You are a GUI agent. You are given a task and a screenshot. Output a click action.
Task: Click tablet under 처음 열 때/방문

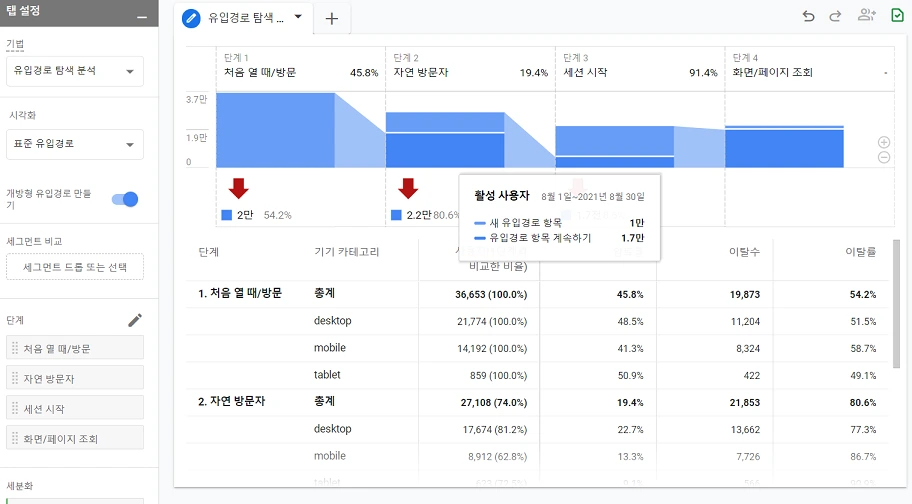tap(327, 375)
